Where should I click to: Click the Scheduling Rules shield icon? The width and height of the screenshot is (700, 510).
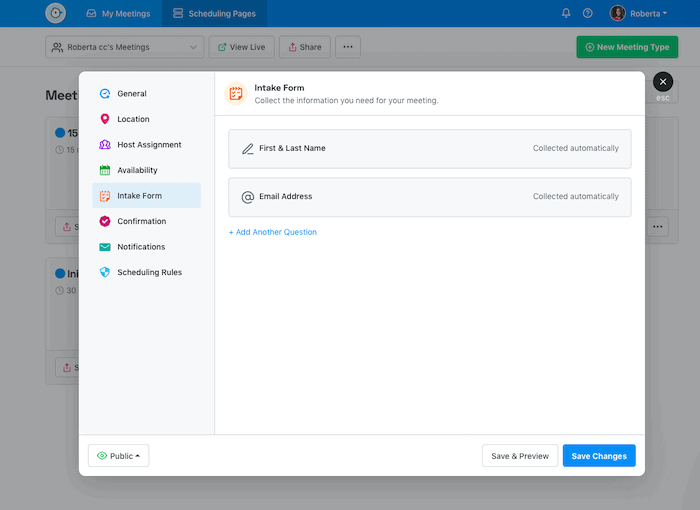point(105,272)
